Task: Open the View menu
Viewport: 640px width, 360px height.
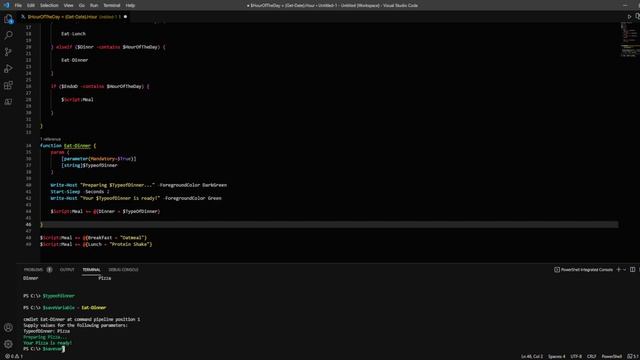Action: [x=68, y=5]
